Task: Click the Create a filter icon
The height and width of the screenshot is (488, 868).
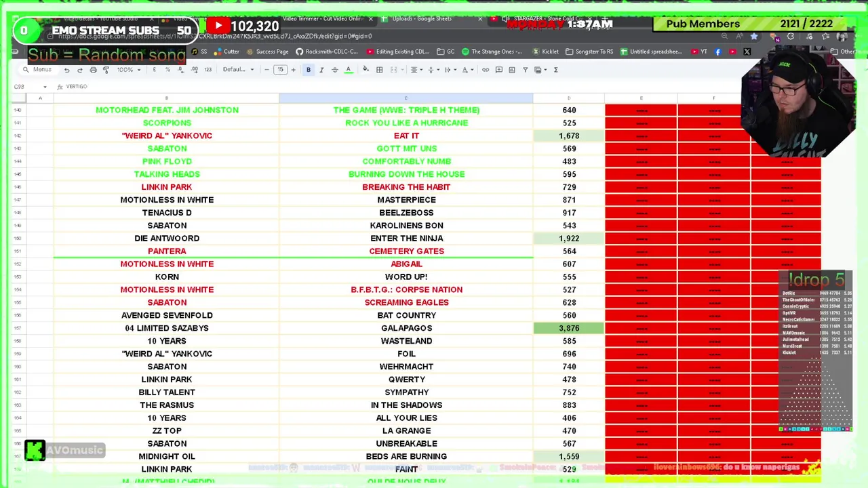Action: coord(525,70)
